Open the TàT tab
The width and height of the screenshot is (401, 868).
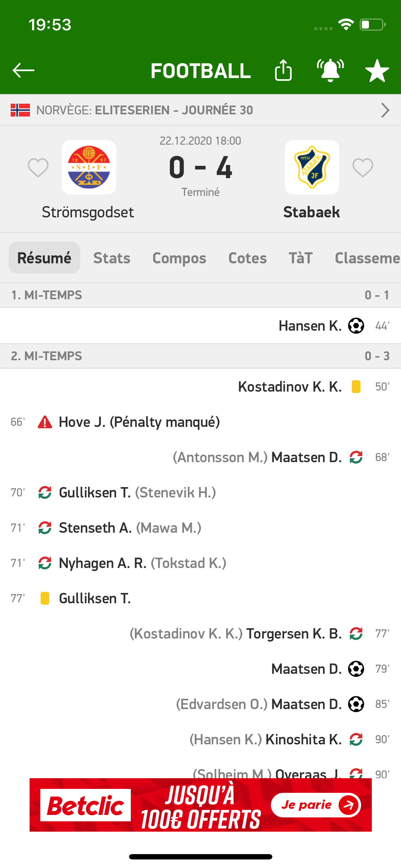point(301,258)
